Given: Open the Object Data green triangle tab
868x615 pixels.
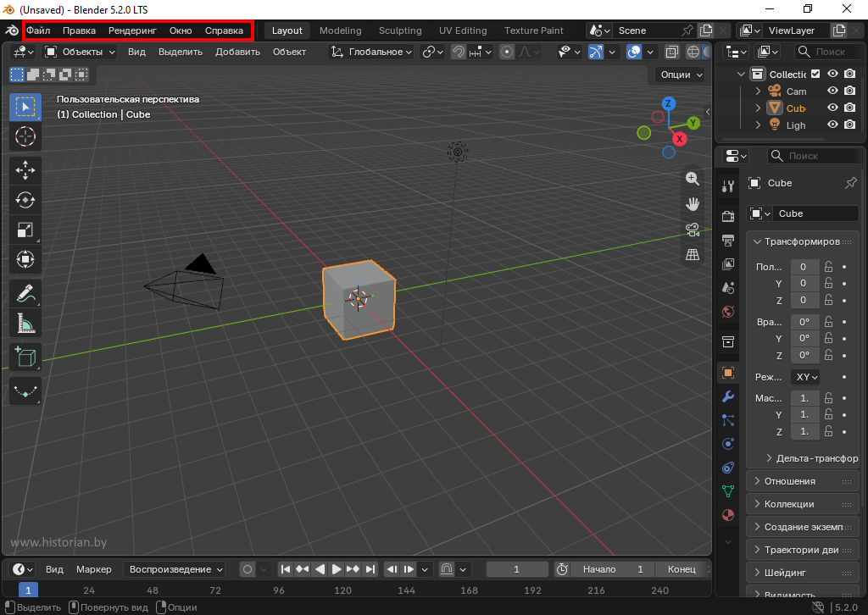Looking at the screenshot, I should click(728, 491).
